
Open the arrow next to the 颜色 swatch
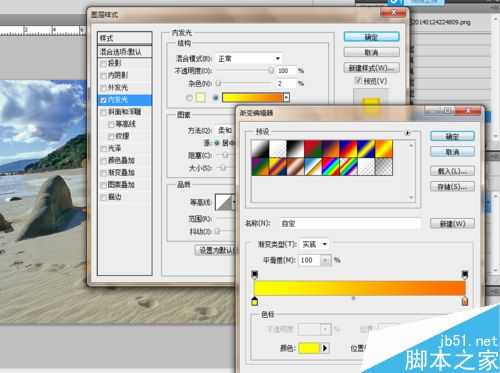325,348
